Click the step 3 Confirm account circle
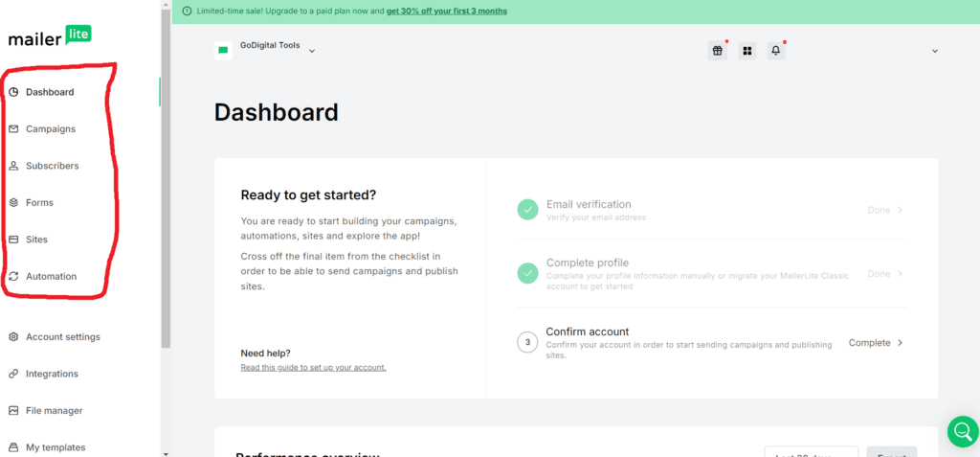980x457 pixels. tap(527, 342)
